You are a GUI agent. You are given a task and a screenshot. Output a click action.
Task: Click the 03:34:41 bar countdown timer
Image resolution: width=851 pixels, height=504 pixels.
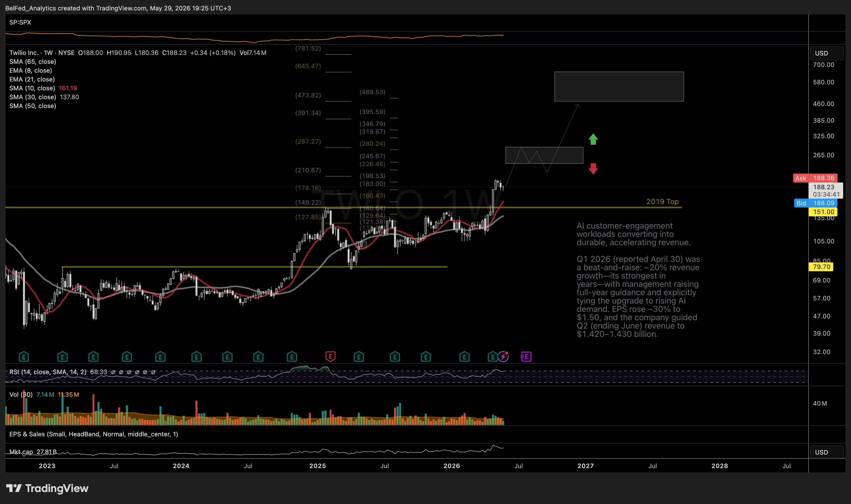coord(826,194)
